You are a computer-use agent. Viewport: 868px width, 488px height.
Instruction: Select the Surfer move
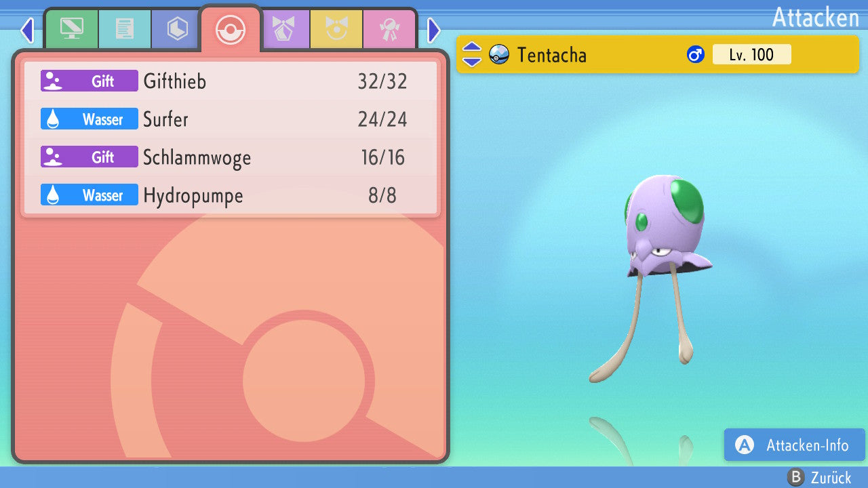click(231, 119)
